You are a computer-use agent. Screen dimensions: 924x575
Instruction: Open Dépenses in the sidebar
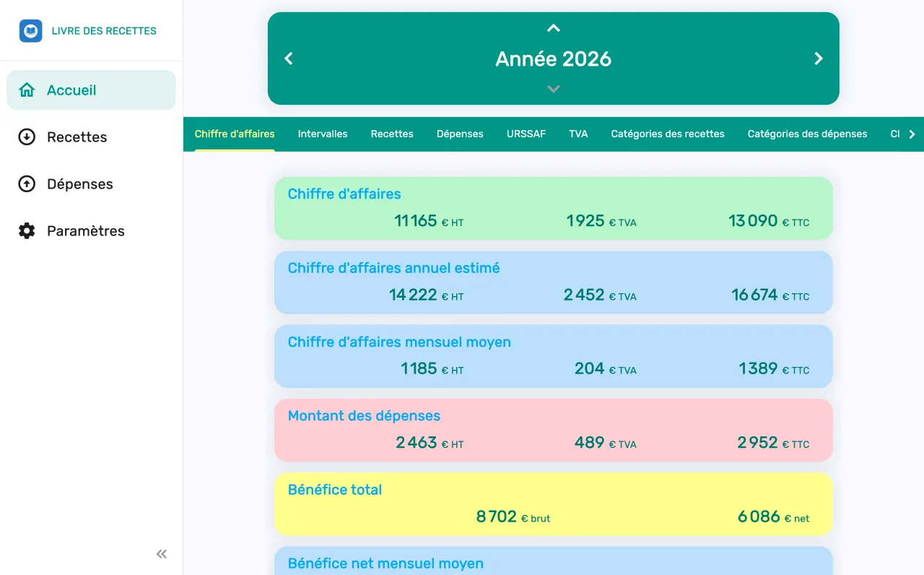(x=91, y=184)
